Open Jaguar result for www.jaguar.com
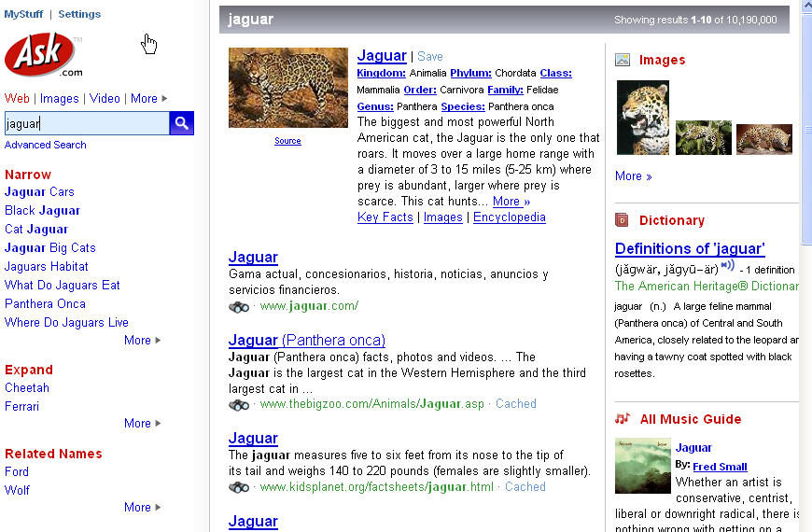Viewport: 812px width, 532px height. [x=253, y=257]
